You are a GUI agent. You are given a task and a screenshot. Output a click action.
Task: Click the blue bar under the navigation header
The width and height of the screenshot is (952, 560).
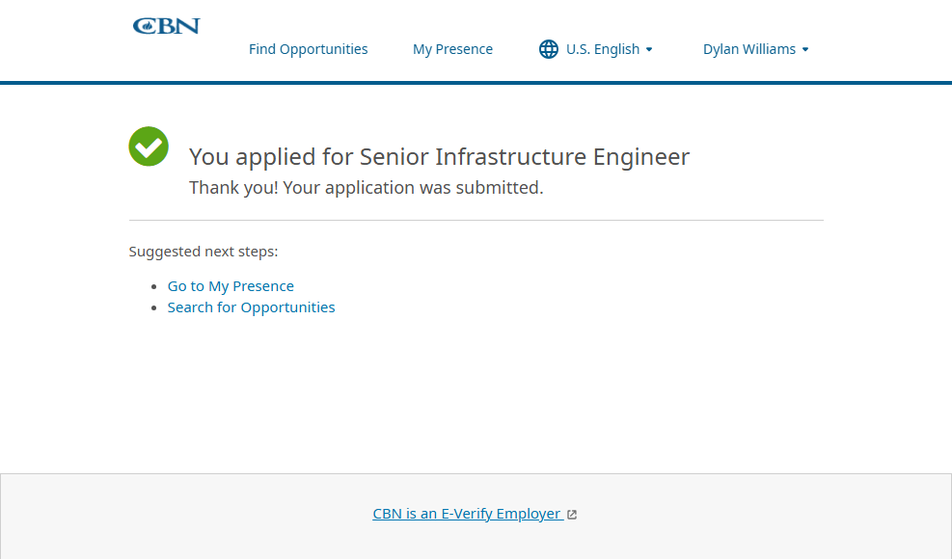476,83
